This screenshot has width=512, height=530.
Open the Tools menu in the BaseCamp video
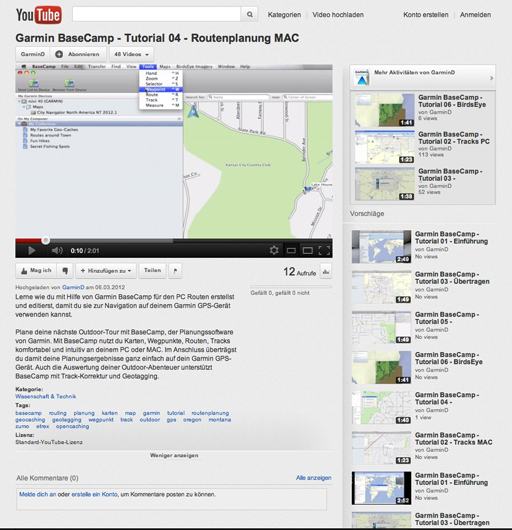(x=148, y=67)
